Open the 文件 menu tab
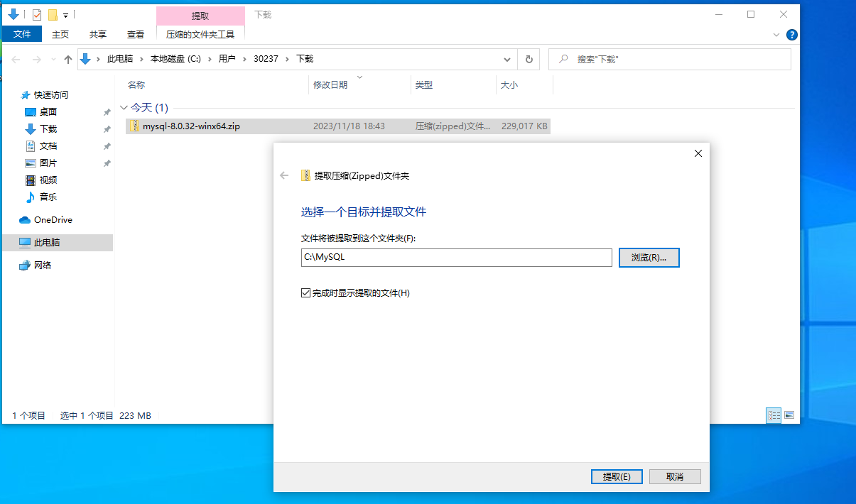856x504 pixels. pyautogui.click(x=22, y=33)
